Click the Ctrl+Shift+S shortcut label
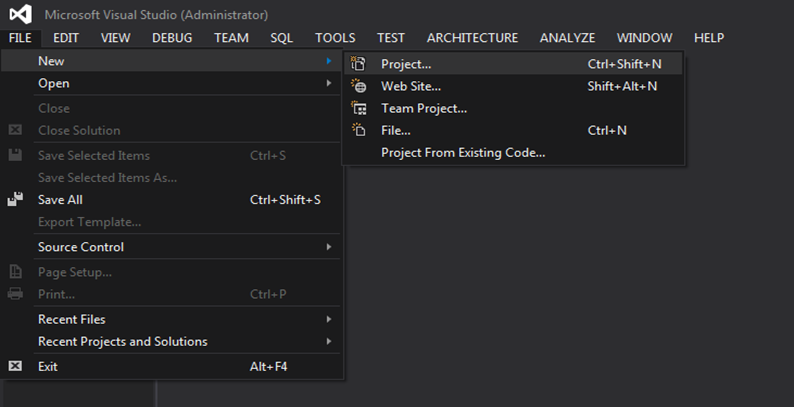 (285, 199)
